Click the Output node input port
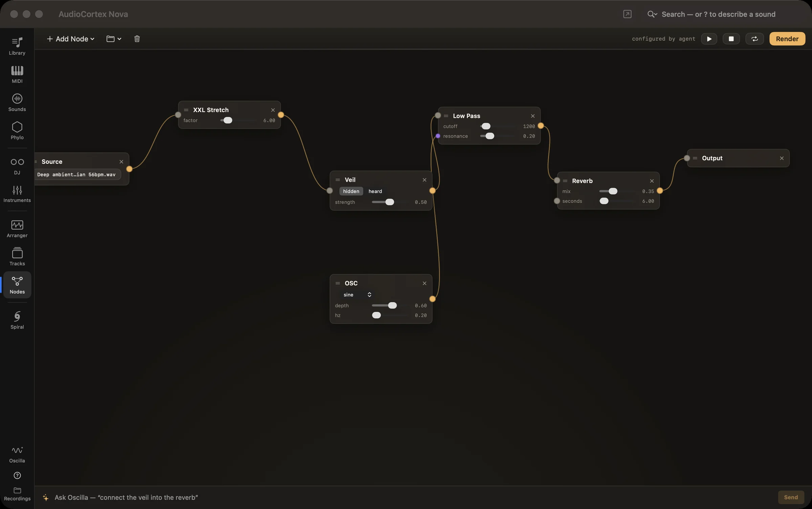This screenshot has height=509, width=812. (x=687, y=158)
